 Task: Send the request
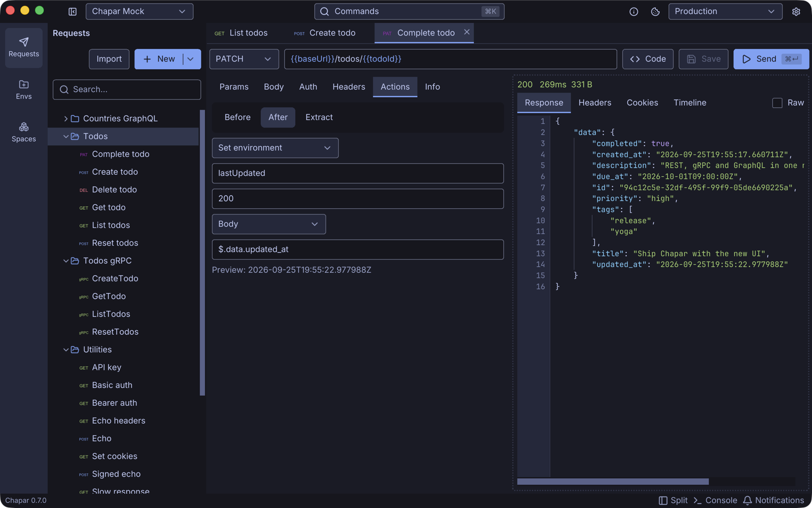[x=771, y=59]
